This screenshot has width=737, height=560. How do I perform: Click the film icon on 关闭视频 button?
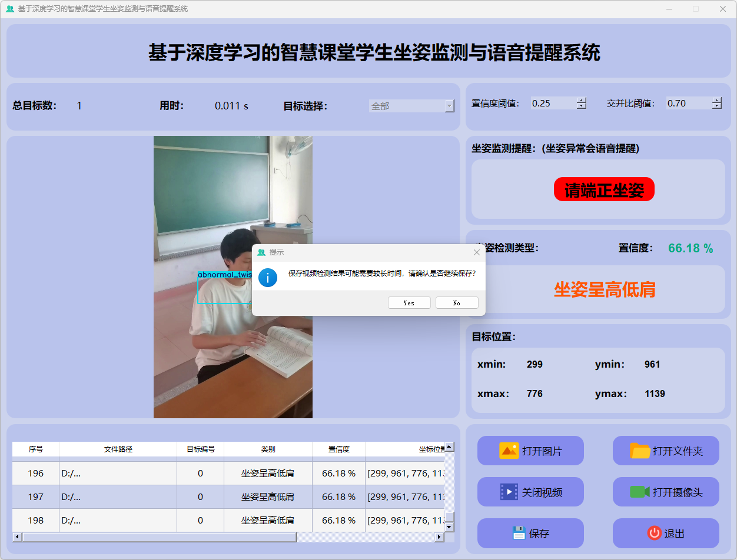coord(509,492)
